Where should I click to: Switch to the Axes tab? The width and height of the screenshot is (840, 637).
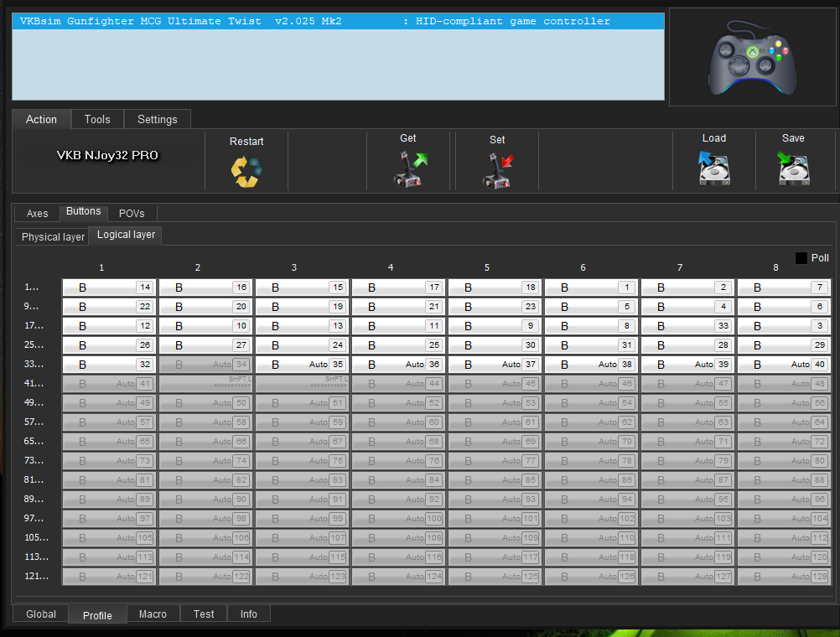pyautogui.click(x=37, y=213)
